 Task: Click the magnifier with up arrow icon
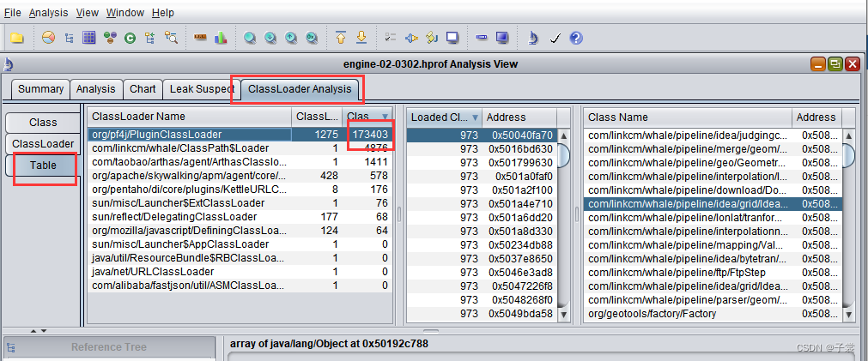291,38
